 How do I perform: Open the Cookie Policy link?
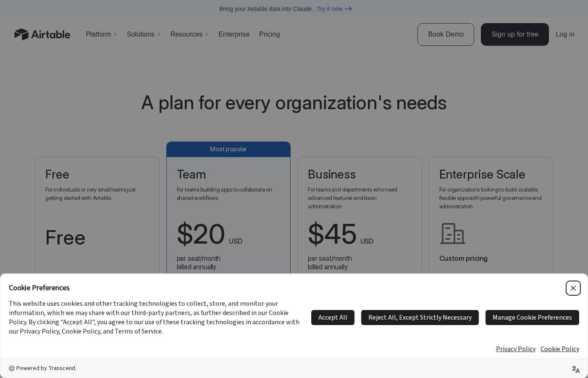[x=560, y=349]
